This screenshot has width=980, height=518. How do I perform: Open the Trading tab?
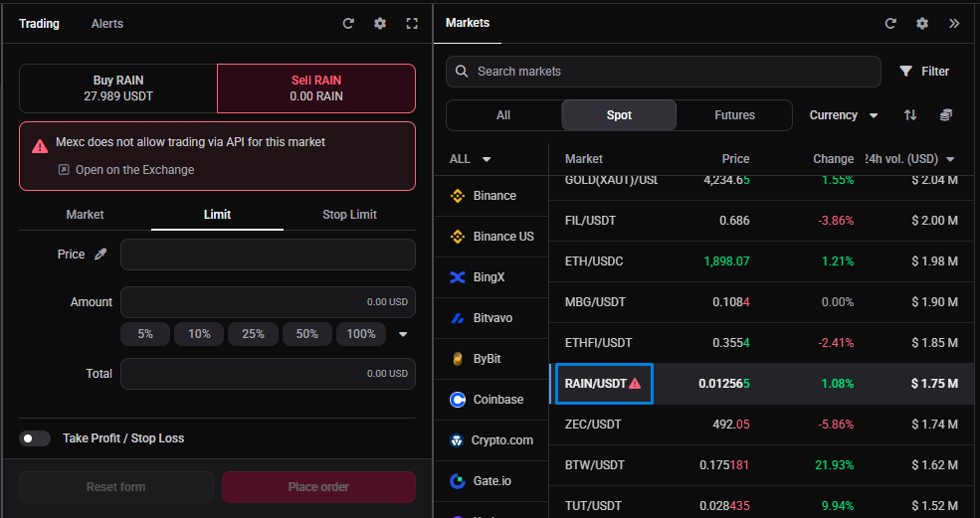point(39,24)
